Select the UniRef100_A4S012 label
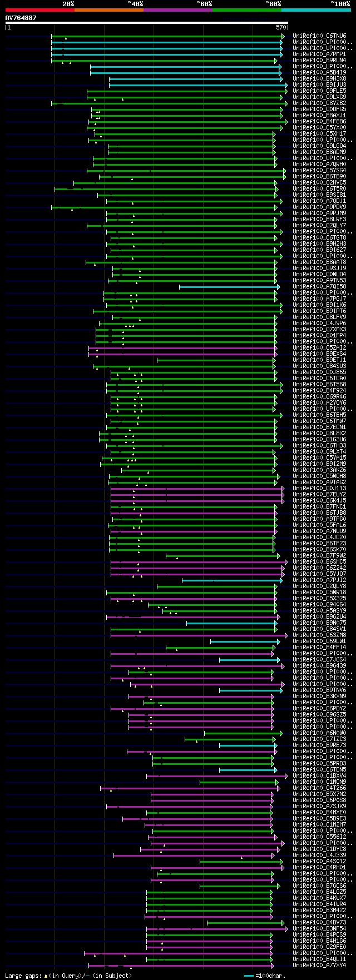356x980 pixels. pos(319,861)
